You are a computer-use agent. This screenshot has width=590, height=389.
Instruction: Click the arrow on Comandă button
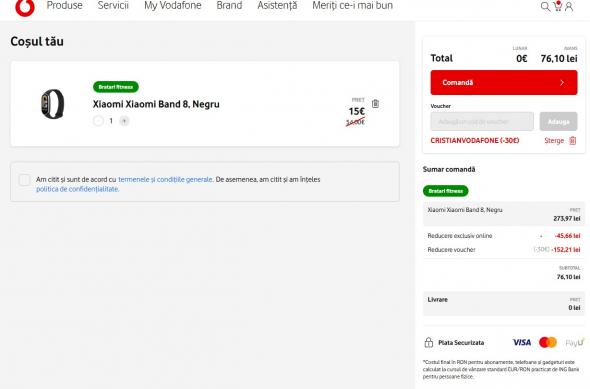point(562,82)
